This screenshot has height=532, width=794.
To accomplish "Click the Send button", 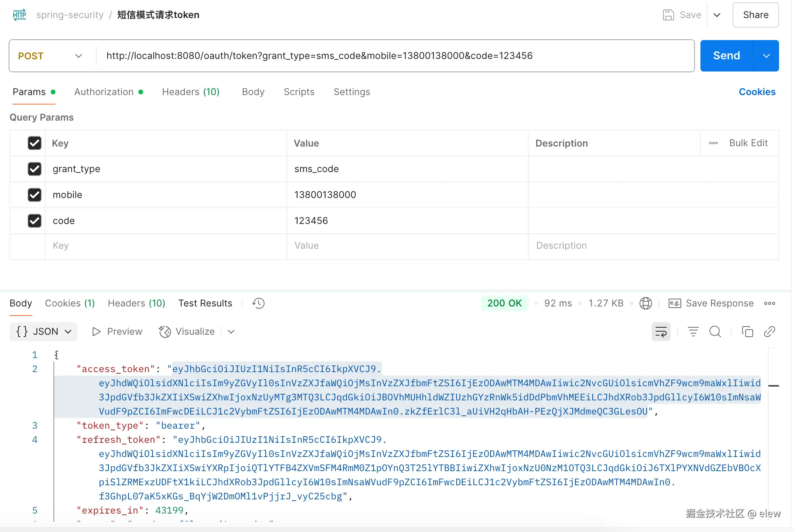I will [726, 56].
